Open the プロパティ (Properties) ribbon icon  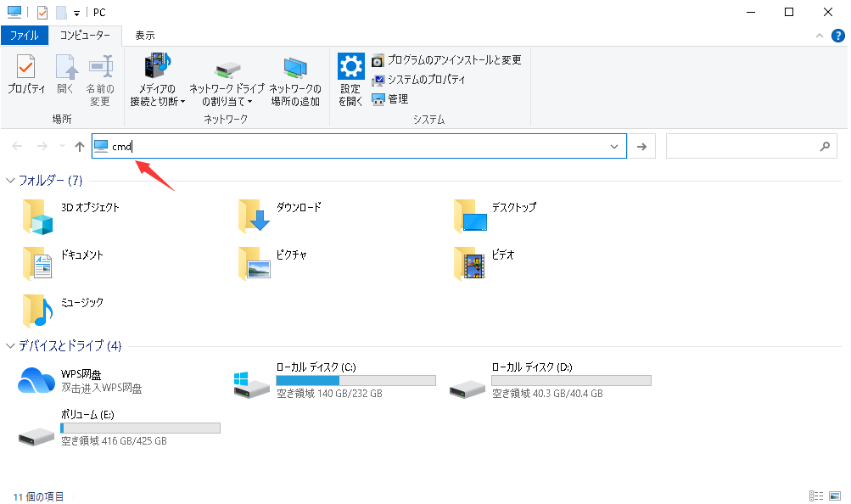tap(25, 76)
